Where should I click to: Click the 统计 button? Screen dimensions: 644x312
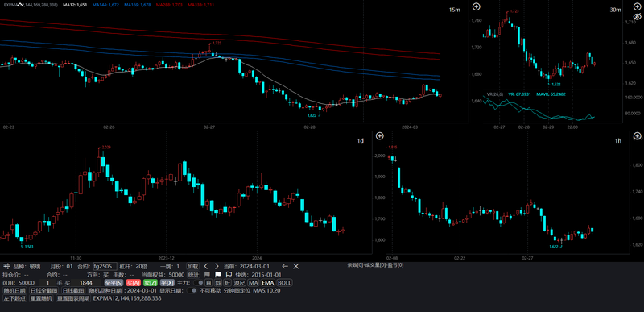pyautogui.click(x=193, y=275)
